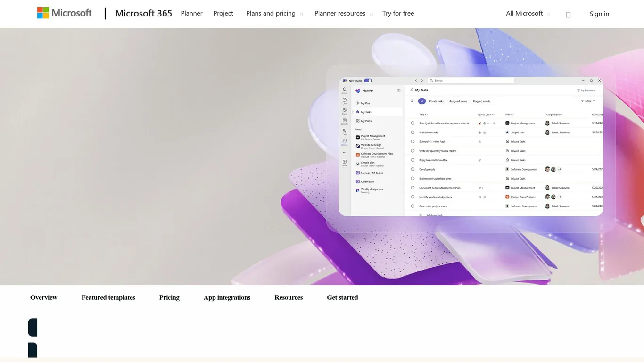
Task: Open the Determine project scope task title
Action: [x=433, y=206]
